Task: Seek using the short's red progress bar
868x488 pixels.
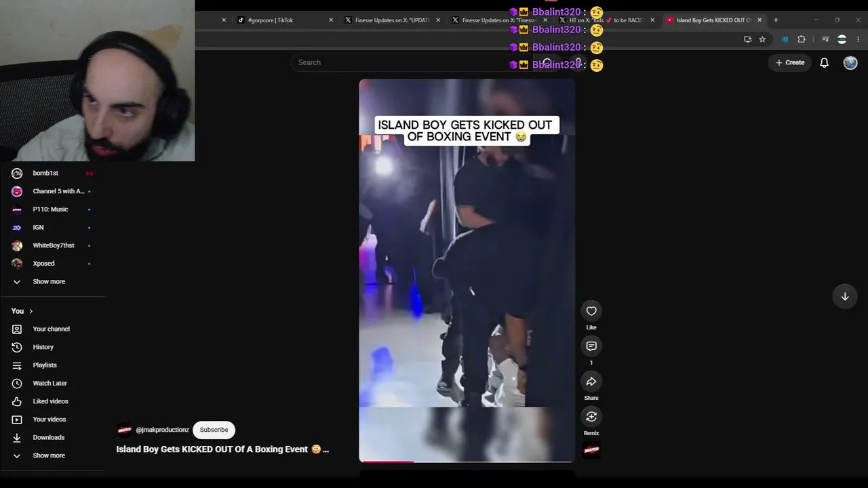Action: click(x=467, y=462)
